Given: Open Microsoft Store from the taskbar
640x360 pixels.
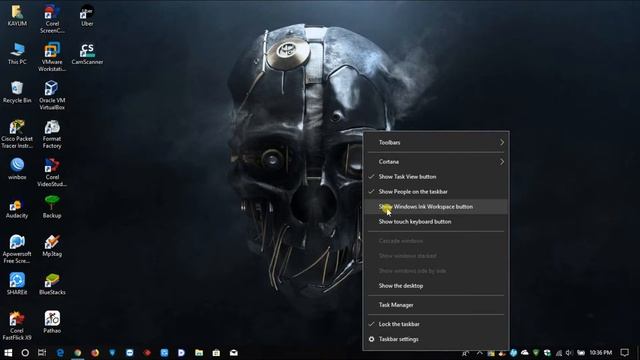Looking at the screenshot, I should click(216, 353).
